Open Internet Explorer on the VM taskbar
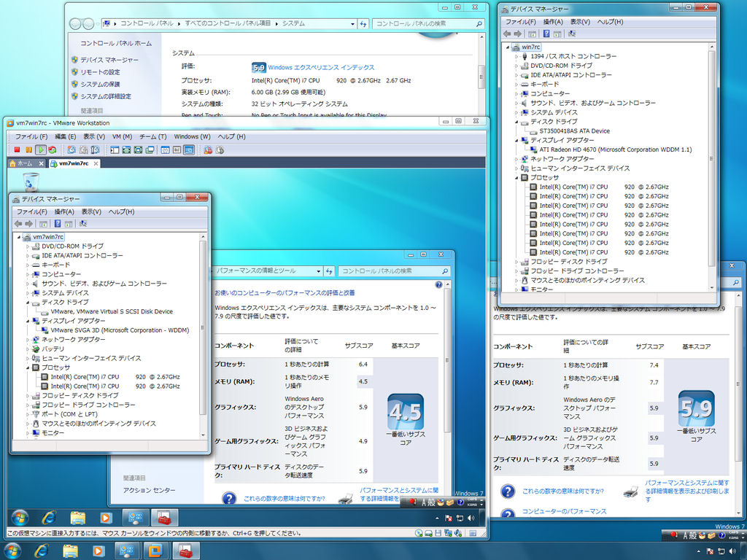This screenshot has width=747, height=560. pos(49,518)
